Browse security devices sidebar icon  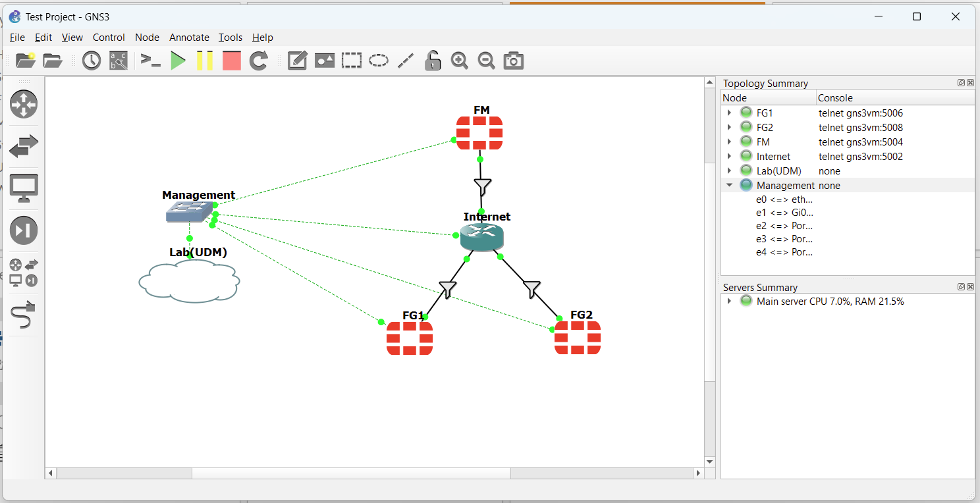click(24, 230)
